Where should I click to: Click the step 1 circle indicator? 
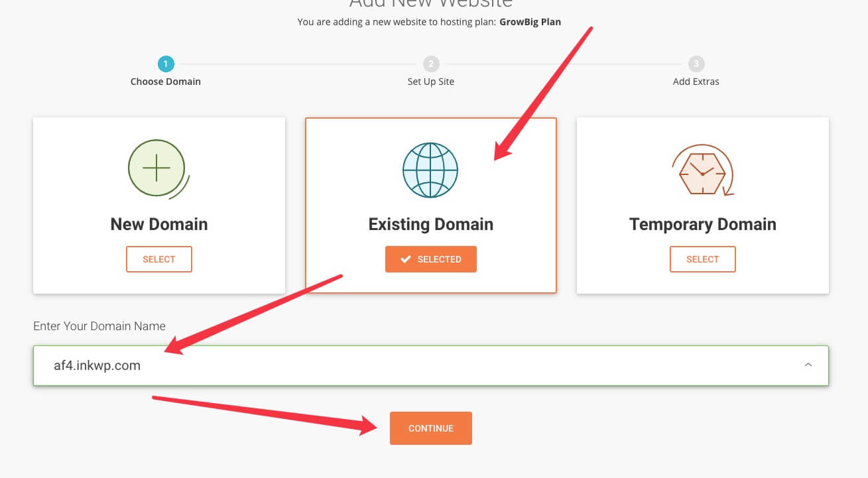[166, 64]
